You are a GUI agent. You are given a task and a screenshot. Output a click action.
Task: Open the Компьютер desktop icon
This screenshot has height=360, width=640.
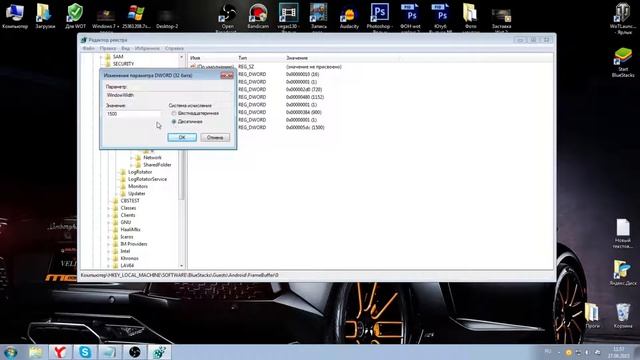click(x=15, y=16)
